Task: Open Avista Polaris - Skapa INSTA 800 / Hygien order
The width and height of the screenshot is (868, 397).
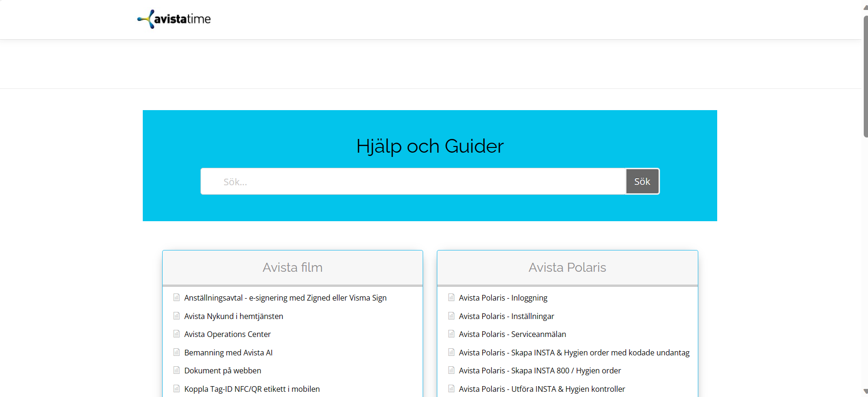Action: pyautogui.click(x=540, y=371)
